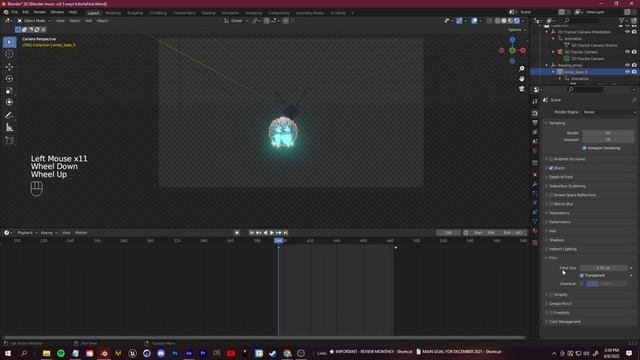Expand the Shadows panel
This screenshot has width=640, height=360.
[556, 240]
